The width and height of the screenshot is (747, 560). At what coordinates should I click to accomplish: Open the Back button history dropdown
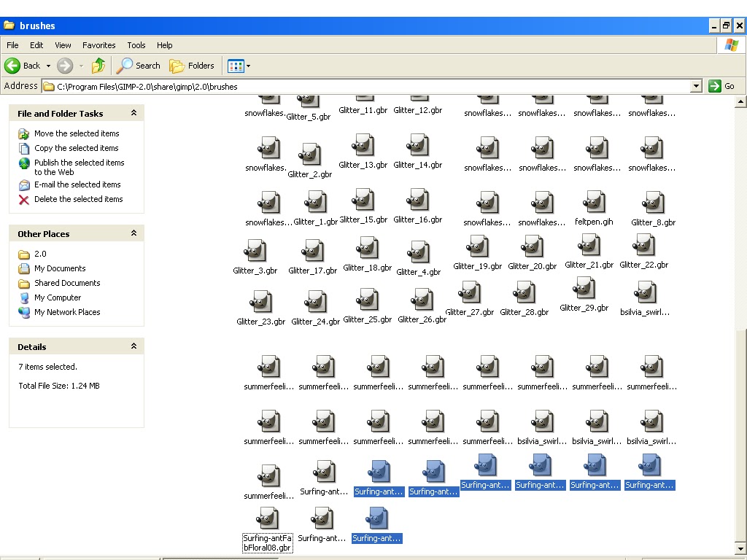pyautogui.click(x=47, y=66)
